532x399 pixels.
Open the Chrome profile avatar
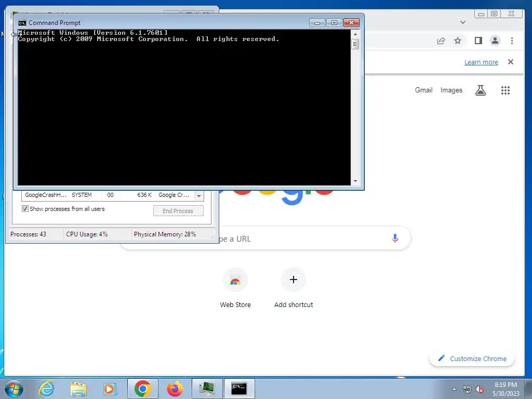coord(495,41)
